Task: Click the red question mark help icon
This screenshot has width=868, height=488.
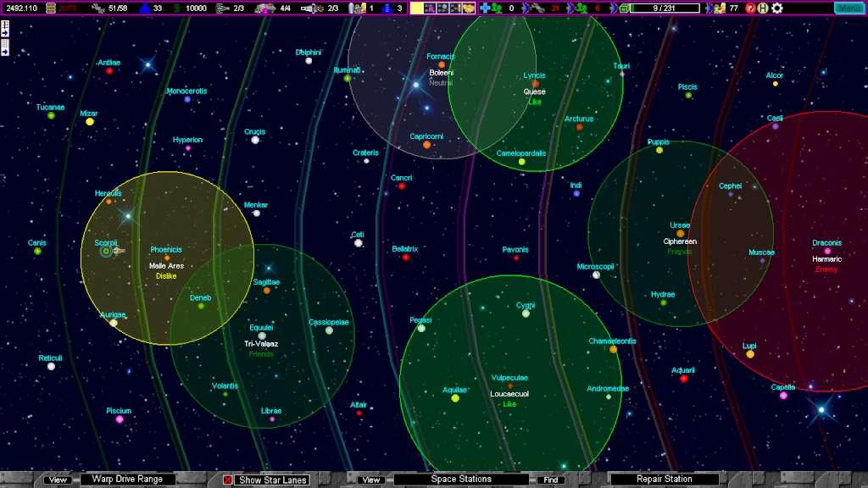Action: (x=750, y=8)
